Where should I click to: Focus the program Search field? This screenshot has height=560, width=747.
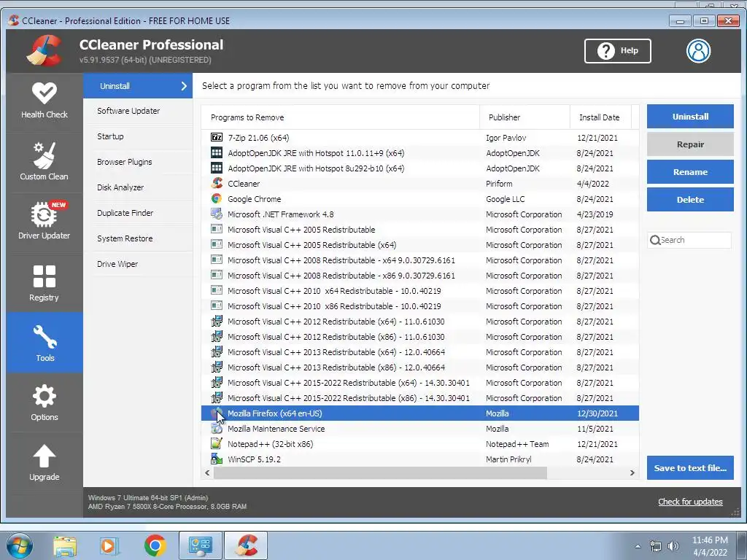coord(689,240)
